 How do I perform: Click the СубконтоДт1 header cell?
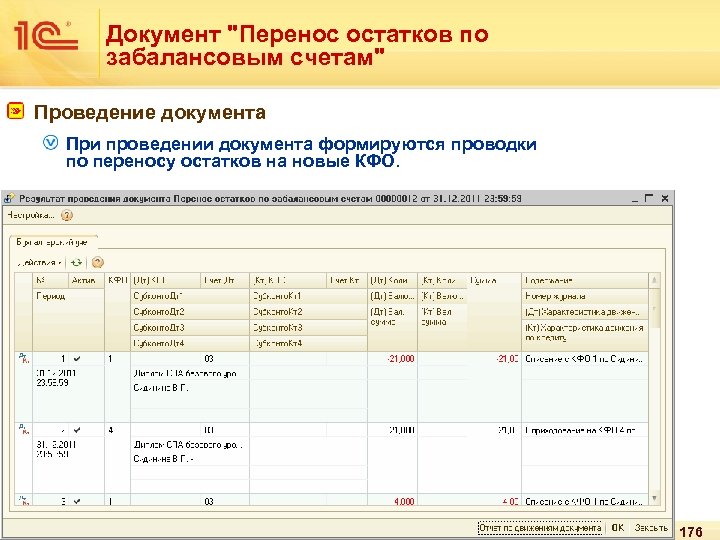click(190, 296)
